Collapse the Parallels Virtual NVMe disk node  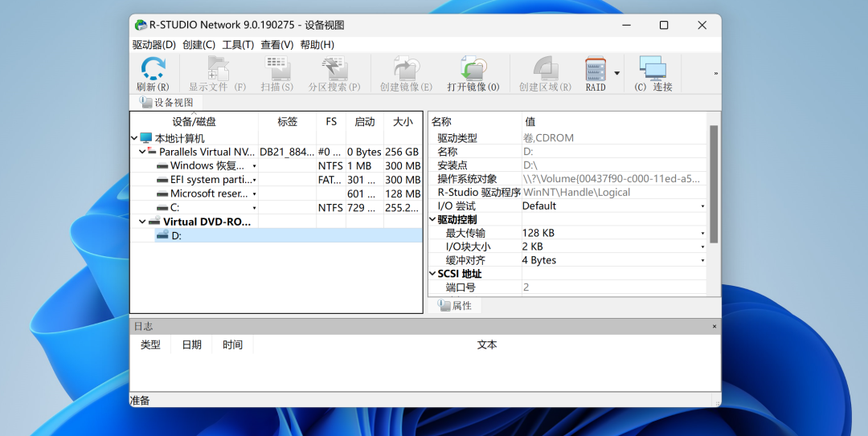point(142,152)
